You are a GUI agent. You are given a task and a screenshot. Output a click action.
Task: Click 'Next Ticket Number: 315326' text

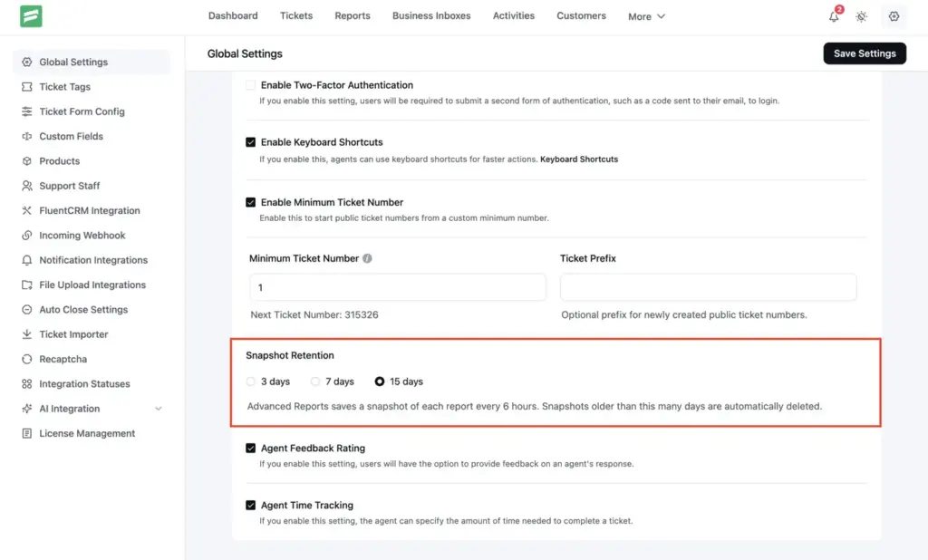coord(314,315)
